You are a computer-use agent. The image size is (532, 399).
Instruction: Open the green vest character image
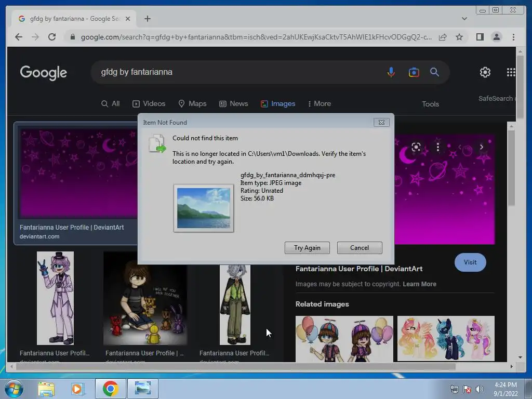(235, 304)
